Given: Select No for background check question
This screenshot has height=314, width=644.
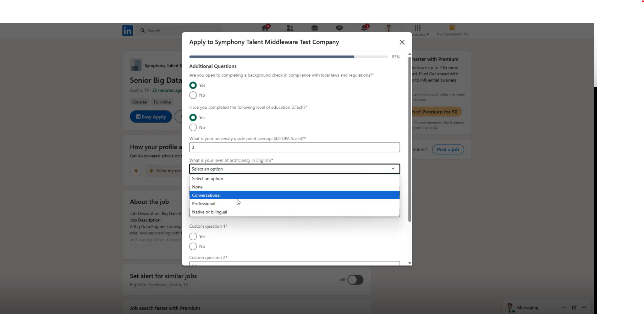Looking at the screenshot, I should tap(193, 95).
